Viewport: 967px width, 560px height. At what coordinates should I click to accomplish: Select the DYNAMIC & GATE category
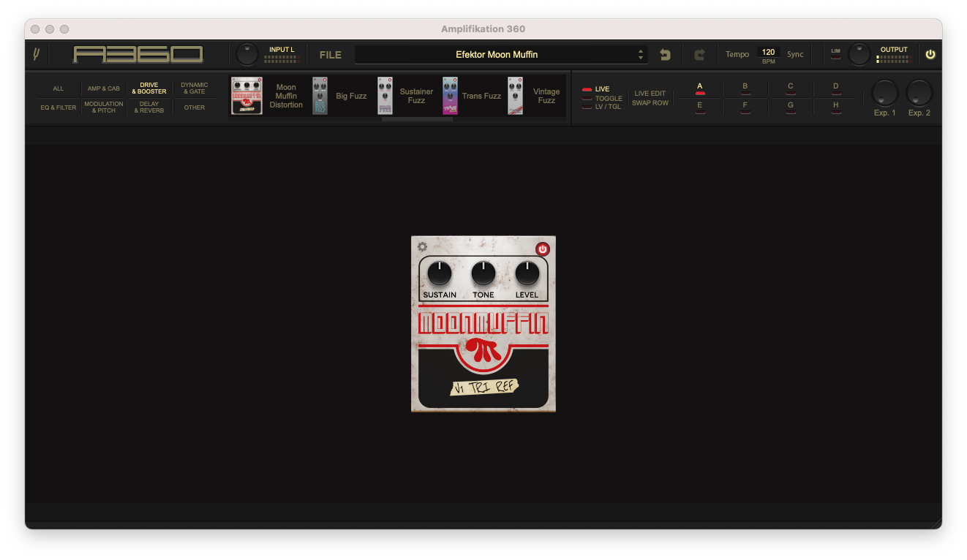coord(195,88)
